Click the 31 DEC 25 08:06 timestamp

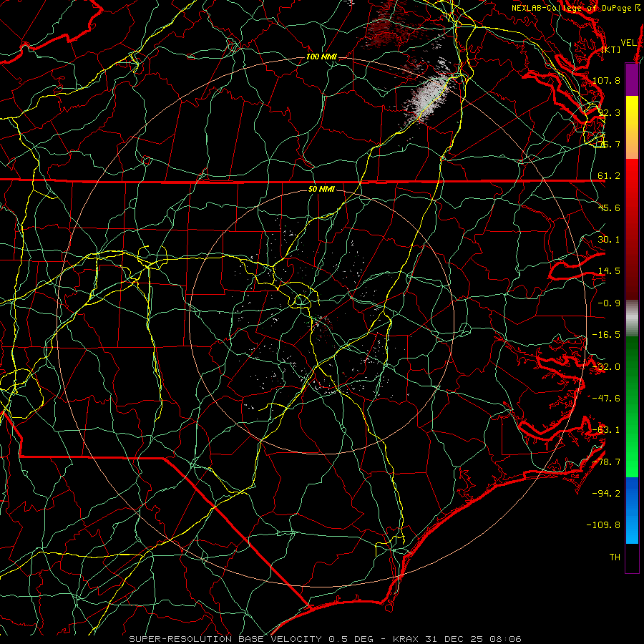pos(474,639)
